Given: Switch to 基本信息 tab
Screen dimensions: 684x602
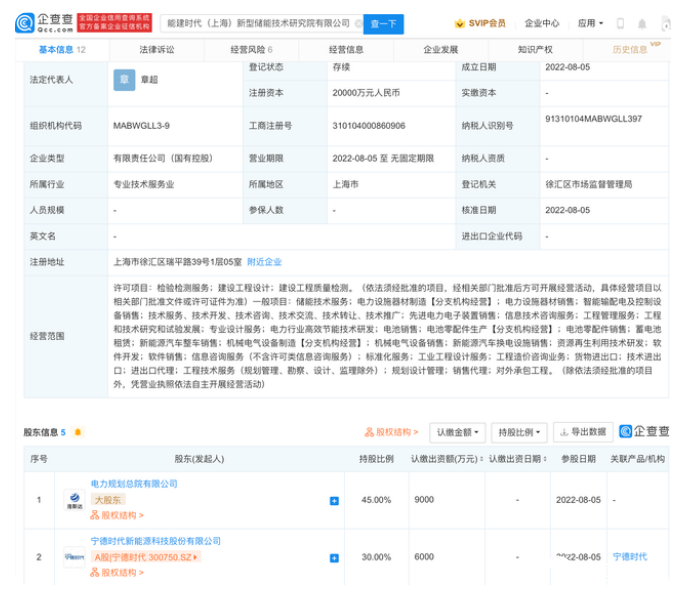Looking at the screenshot, I should pyautogui.click(x=62, y=50).
